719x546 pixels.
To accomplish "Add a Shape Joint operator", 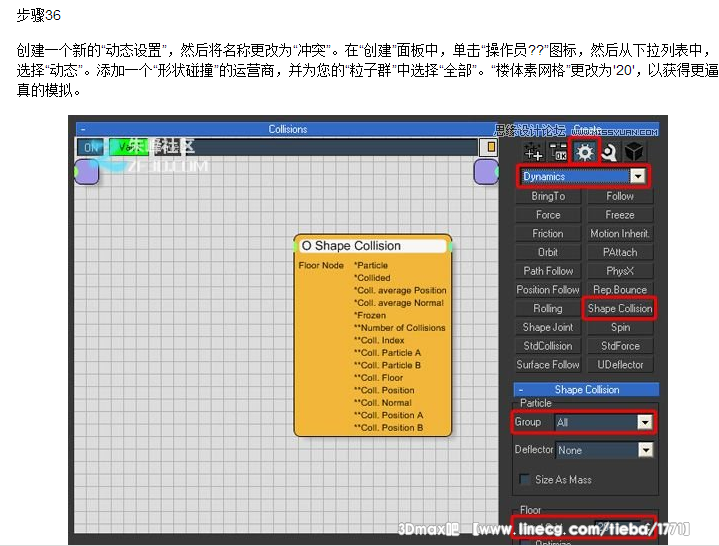I will [548, 327].
